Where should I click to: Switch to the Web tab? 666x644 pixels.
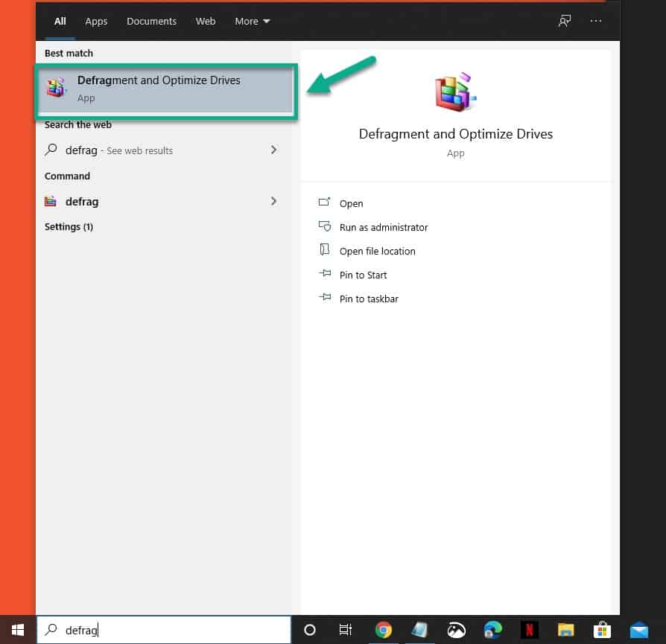coord(206,22)
